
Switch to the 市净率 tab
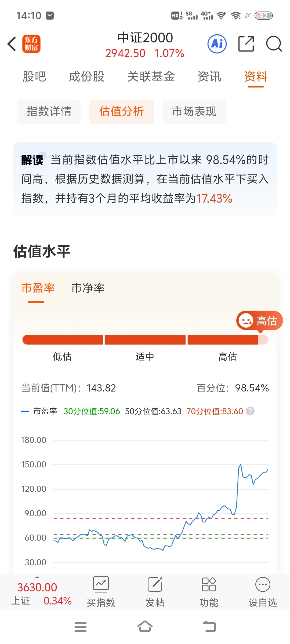pos(88,288)
